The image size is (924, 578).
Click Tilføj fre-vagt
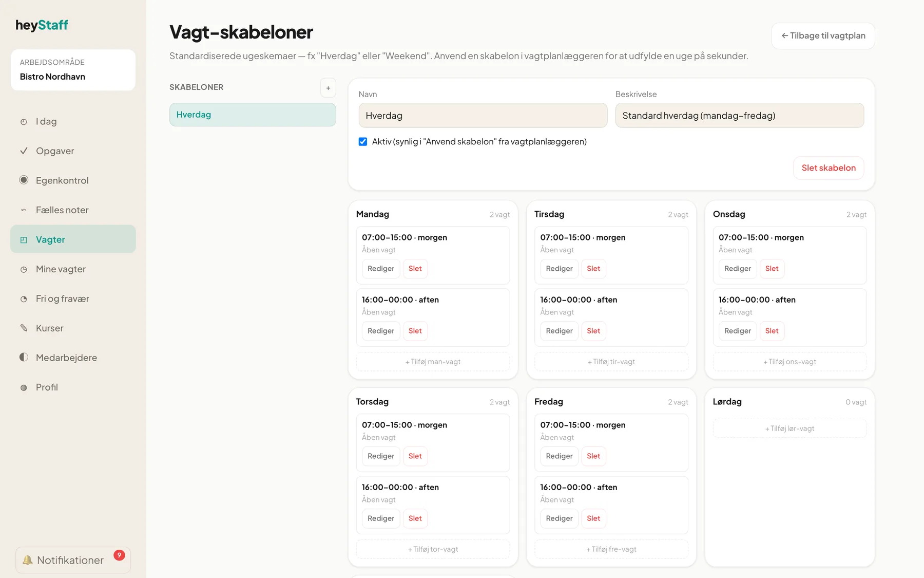pos(611,549)
